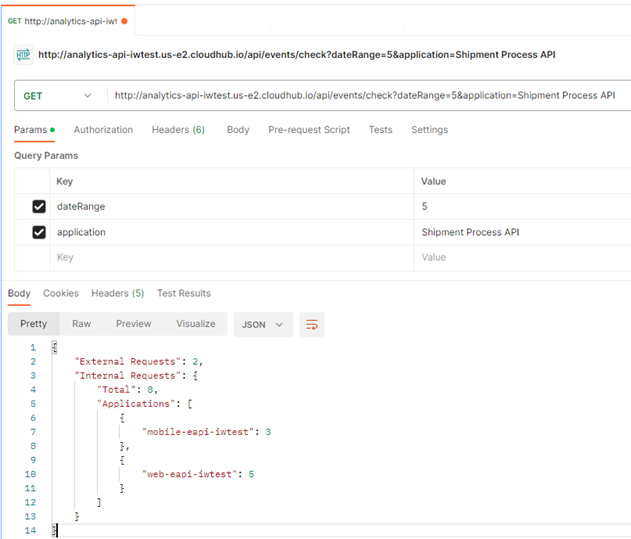Click the request title URL text

click(297, 55)
